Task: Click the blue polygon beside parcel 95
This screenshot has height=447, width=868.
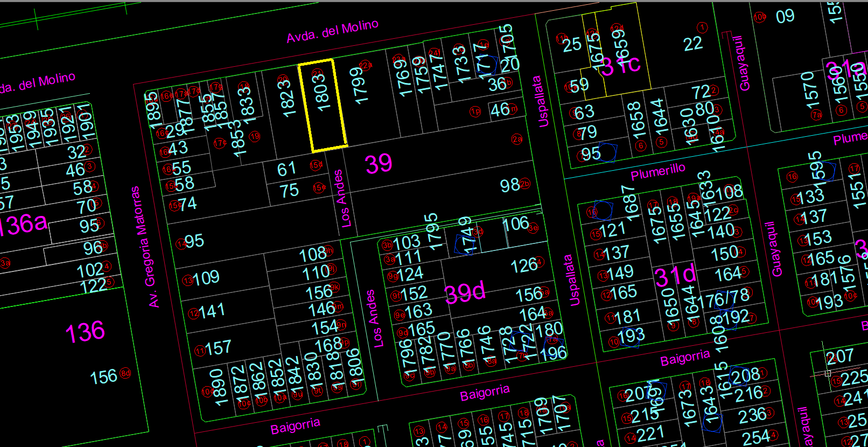Action: tap(607, 152)
